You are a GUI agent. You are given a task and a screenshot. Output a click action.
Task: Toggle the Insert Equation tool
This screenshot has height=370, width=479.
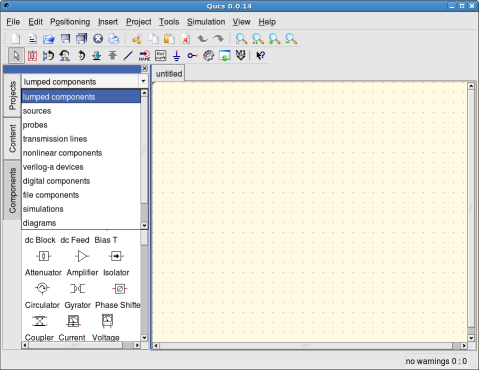point(161,55)
